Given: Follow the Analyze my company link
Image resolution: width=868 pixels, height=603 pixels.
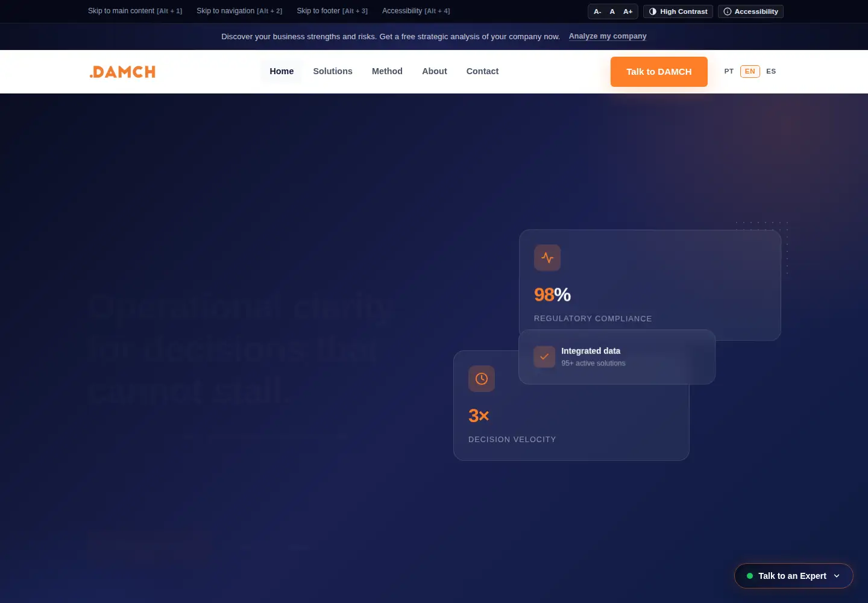Looking at the screenshot, I should pos(608,36).
